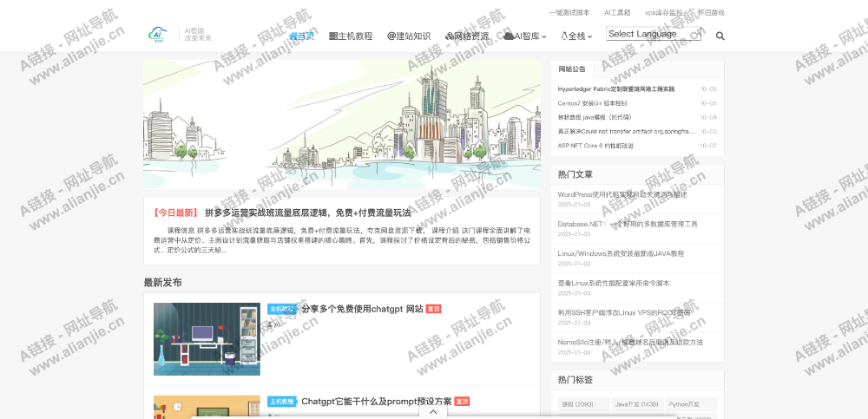The image size is (868, 419).
Task: Click the 主机教程 tag on Chatgpt prompt article
Action: point(281,402)
